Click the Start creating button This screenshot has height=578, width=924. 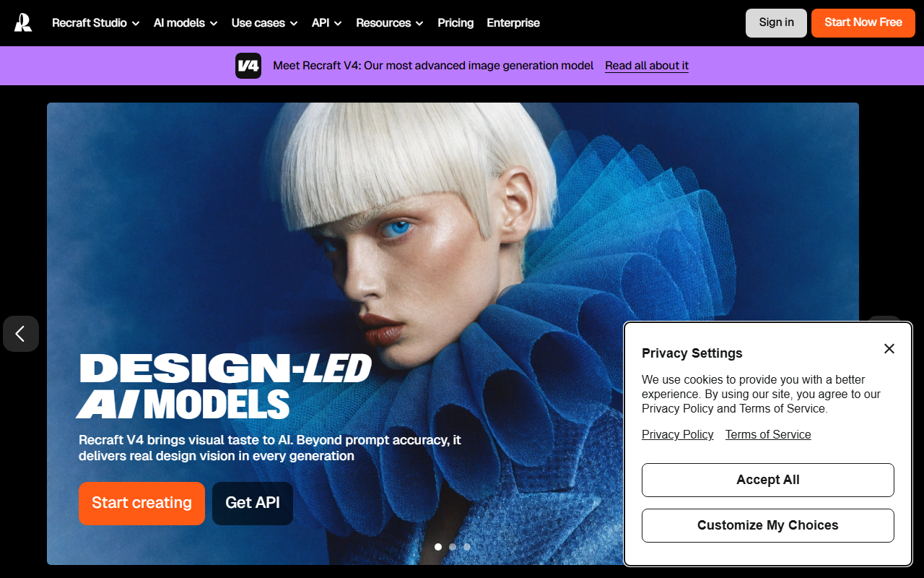coord(141,503)
